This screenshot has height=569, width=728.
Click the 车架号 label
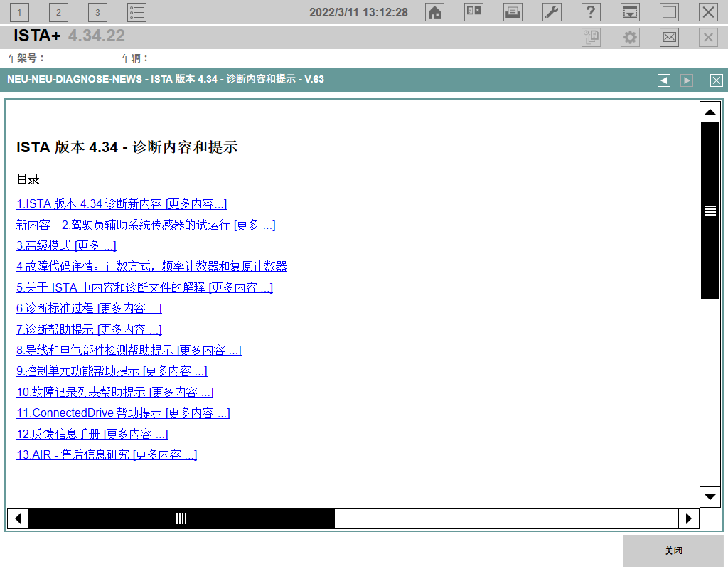click(x=26, y=58)
